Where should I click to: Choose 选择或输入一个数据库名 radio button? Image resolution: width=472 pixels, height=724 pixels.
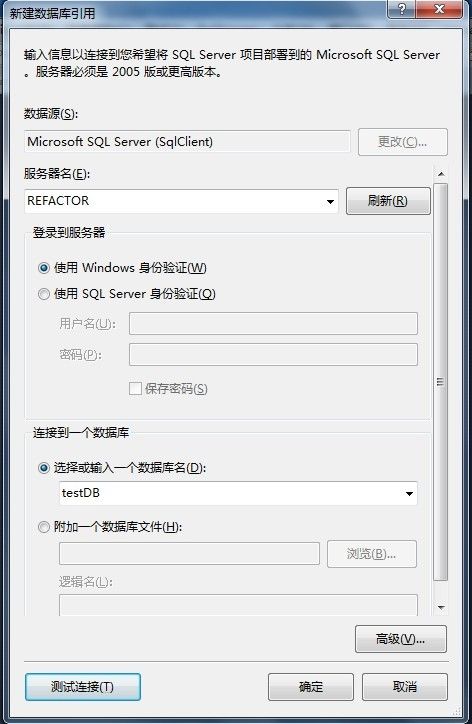pyautogui.click(x=43, y=468)
